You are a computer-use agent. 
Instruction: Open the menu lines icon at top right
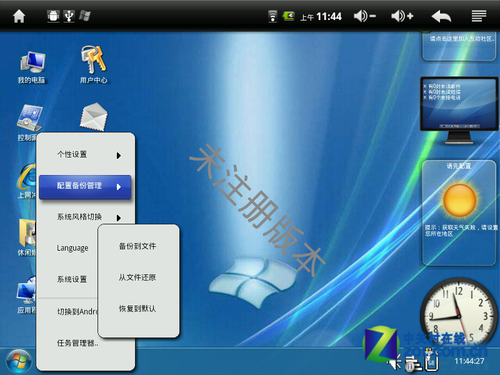pyautogui.click(x=479, y=16)
